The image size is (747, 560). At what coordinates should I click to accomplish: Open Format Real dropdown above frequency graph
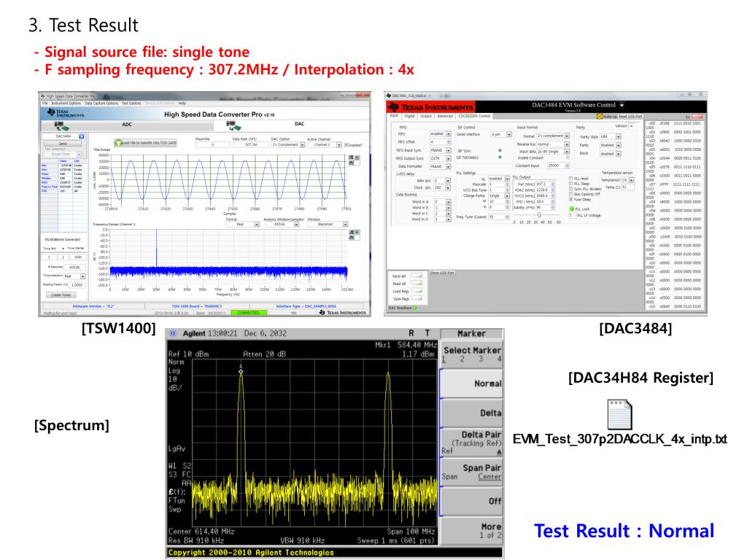click(x=242, y=225)
